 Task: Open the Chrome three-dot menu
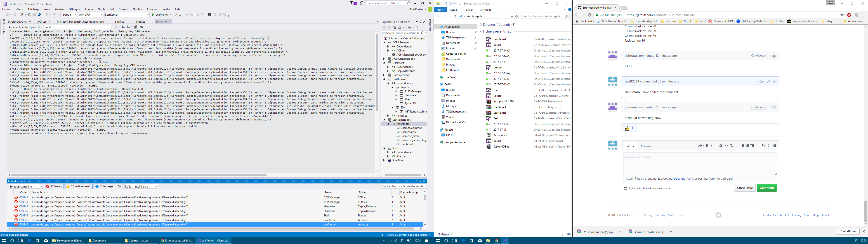pyautogui.click(x=864, y=15)
